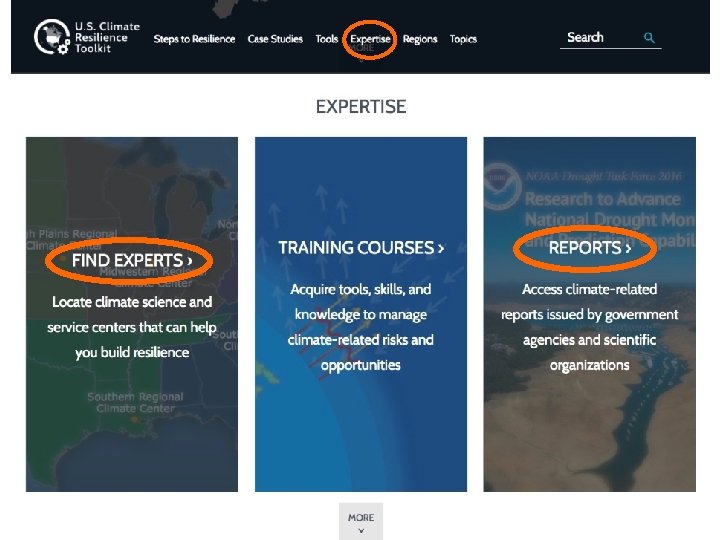Open the Reports link
720x540 pixels.
coord(590,248)
